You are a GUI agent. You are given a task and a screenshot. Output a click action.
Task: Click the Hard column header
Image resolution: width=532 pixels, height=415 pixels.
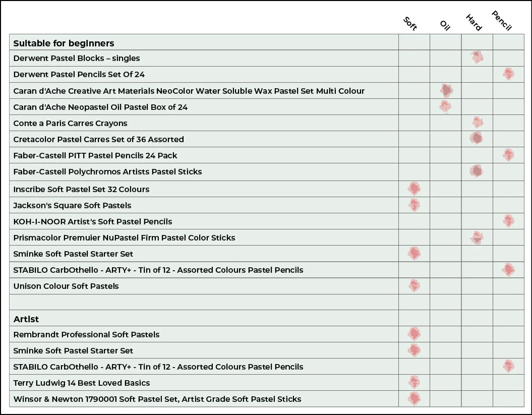(474, 23)
